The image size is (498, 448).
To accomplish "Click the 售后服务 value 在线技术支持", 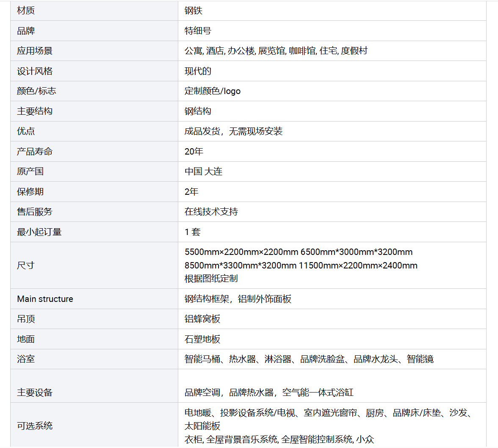I will [211, 212].
